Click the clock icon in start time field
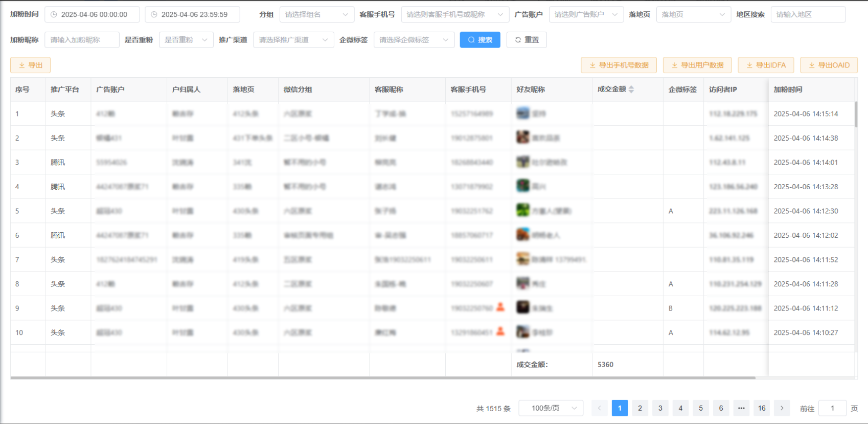 click(54, 15)
